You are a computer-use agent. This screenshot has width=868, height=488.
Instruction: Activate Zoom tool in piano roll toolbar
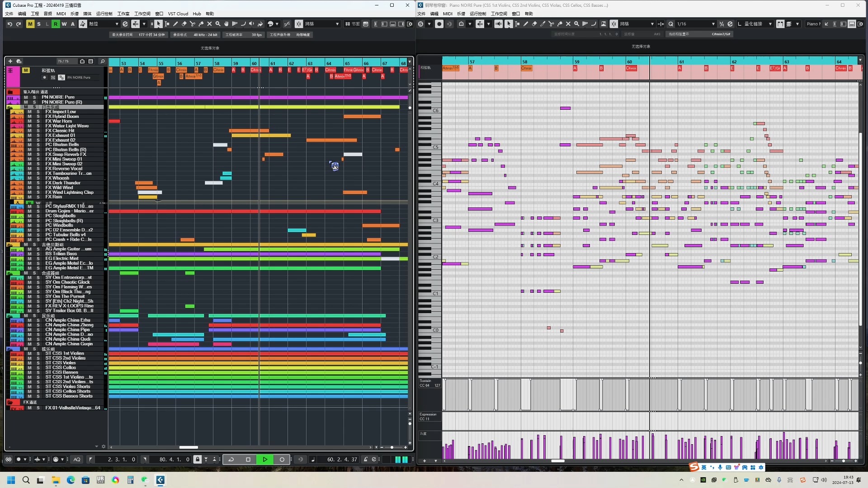click(x=576, y=24)
